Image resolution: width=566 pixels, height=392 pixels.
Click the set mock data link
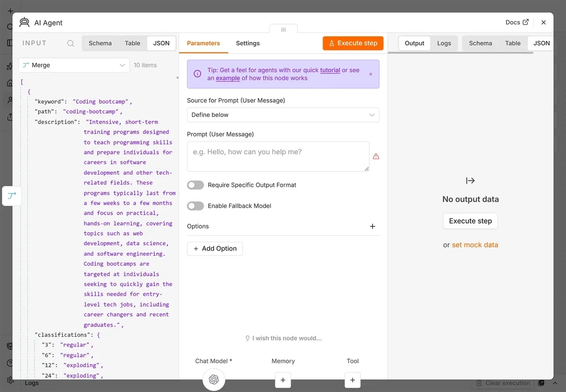(475, 245)
